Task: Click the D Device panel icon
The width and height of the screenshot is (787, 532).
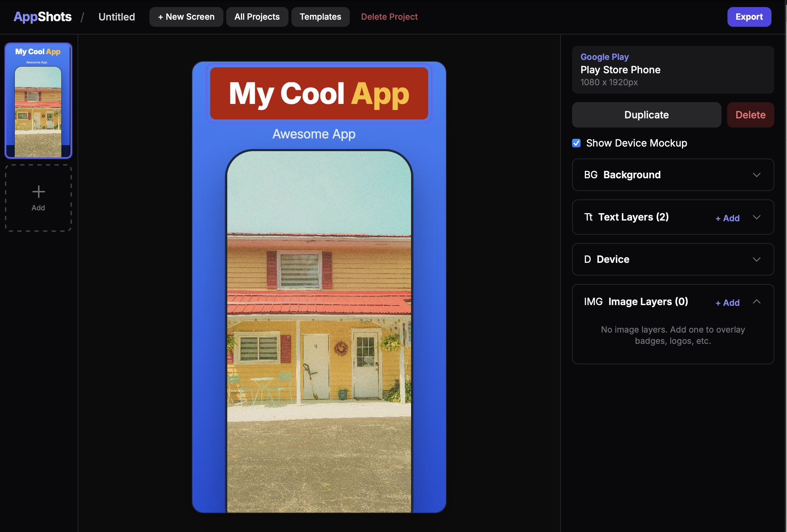Action: 588,259
